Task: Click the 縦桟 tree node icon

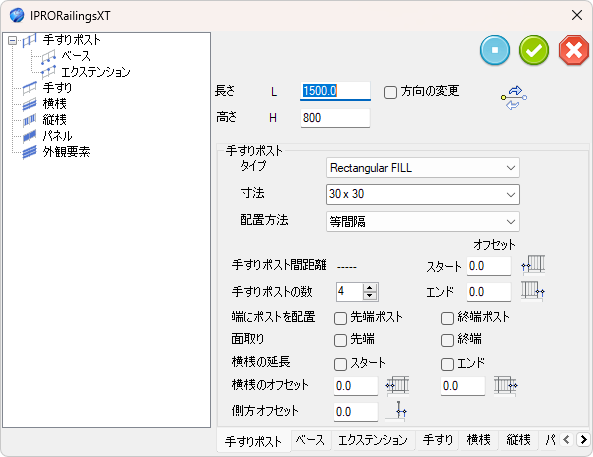Action: pos(29,120)
